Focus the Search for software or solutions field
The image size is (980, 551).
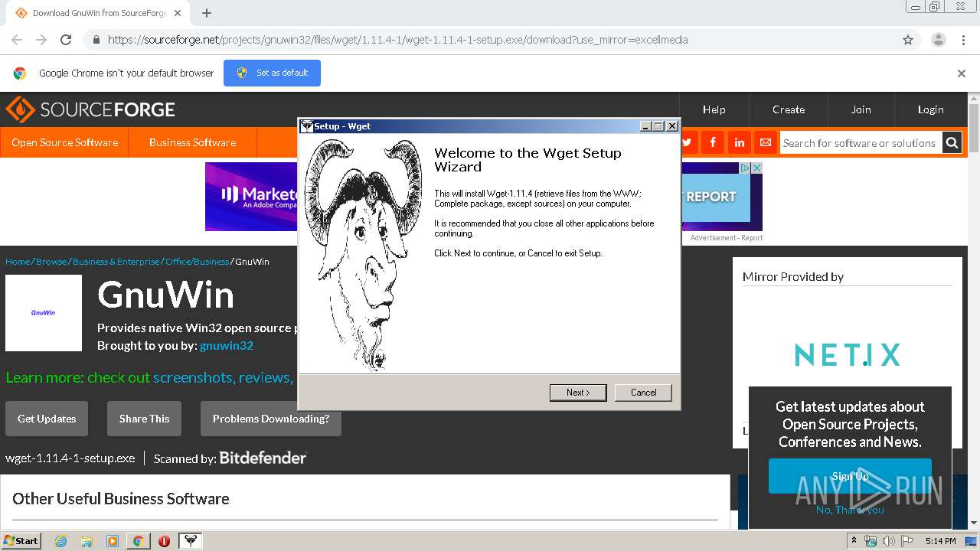point(861,142)
